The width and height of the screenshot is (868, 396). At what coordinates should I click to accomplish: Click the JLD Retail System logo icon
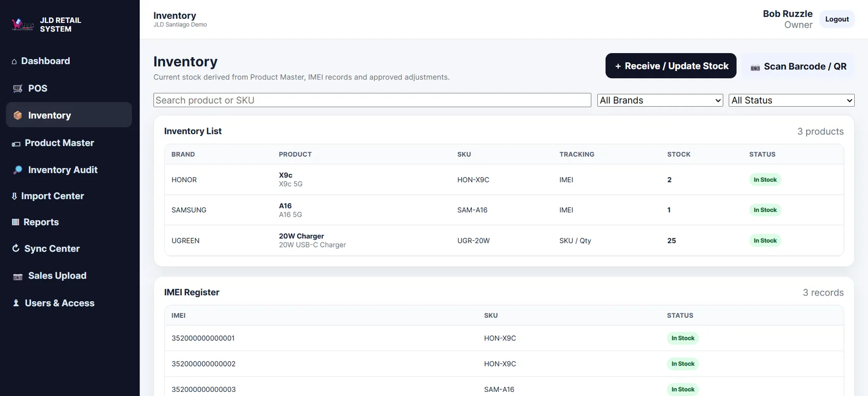point(23,24)
